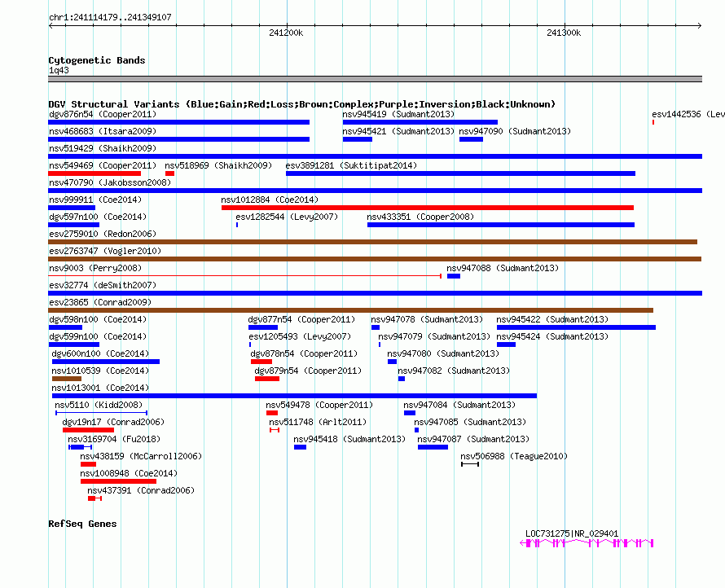The image size is (725, 588).
Task: Select the nsv945419 (Sudmant2013) blue bar
Action: click(x=420, y=122)
